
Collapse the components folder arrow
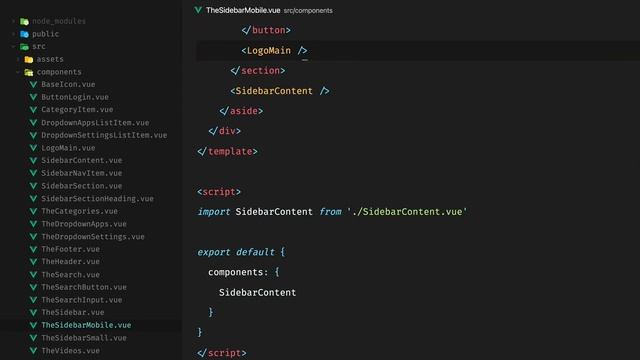pos(18,72)
